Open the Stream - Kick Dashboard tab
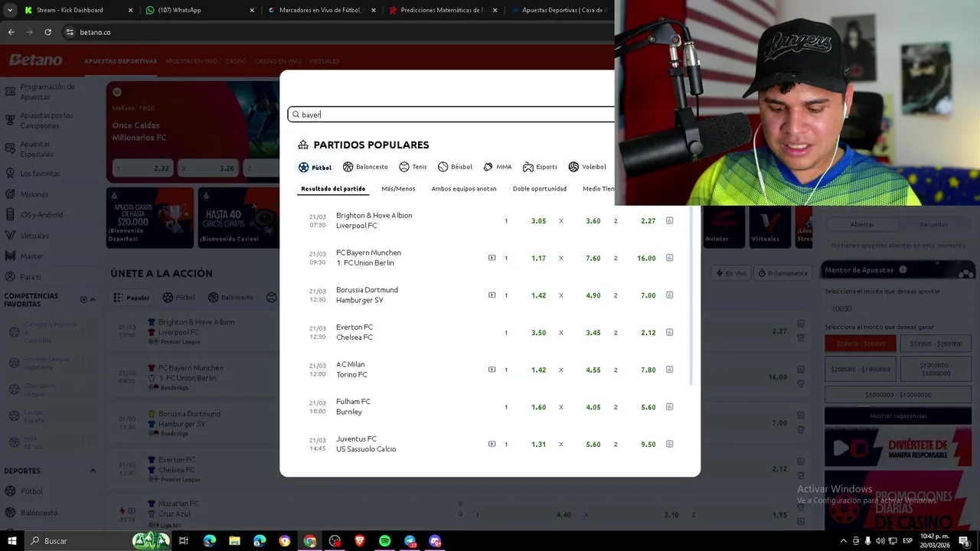980x551 pixels. pyautogui.click(x=78, y=10)
